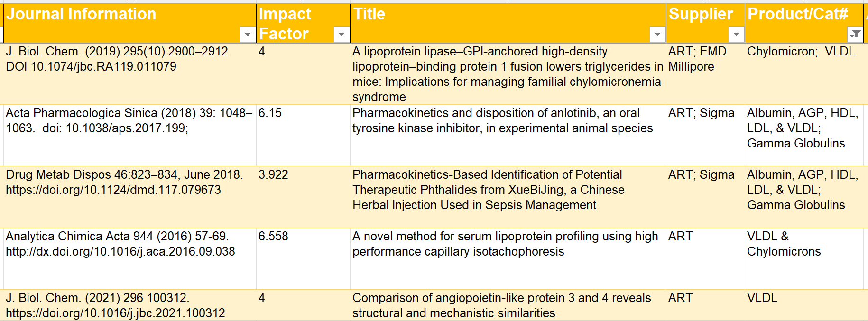Image resolution: width=868 pixels, height=321 pixels.
Task: Click the anlotinib pharmacokinetics title cell
Action: pos(503,121)
